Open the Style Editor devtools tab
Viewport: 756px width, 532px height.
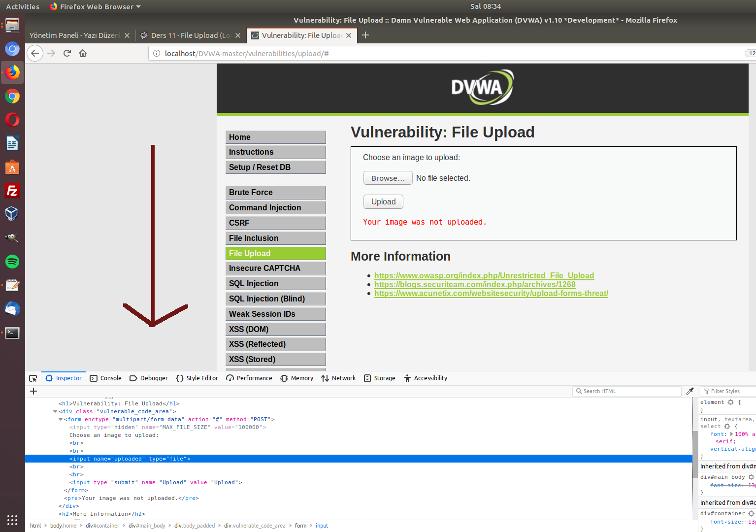[197, 378]
